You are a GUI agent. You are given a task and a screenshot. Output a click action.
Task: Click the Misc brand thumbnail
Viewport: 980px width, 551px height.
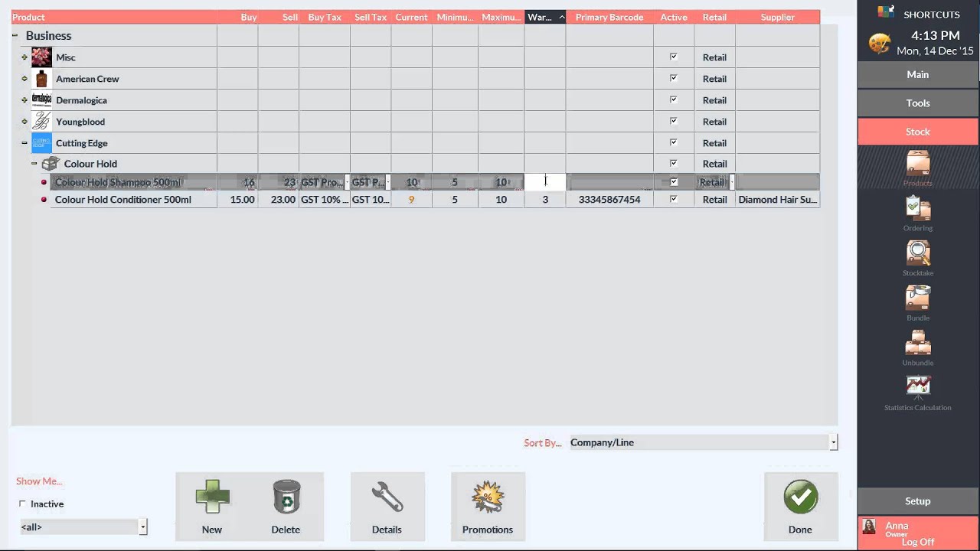tap(41, 57)
